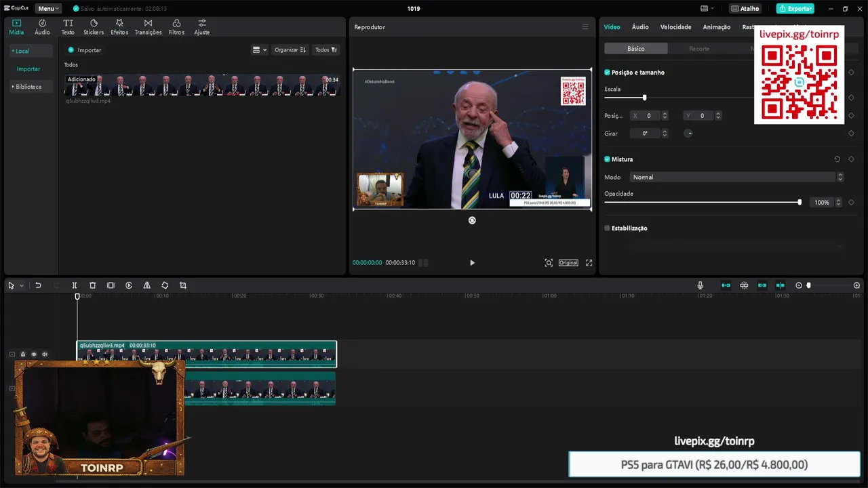This screenshot has width=868, height=488.
Task: Mute the main video track audio
Action: 45,354
